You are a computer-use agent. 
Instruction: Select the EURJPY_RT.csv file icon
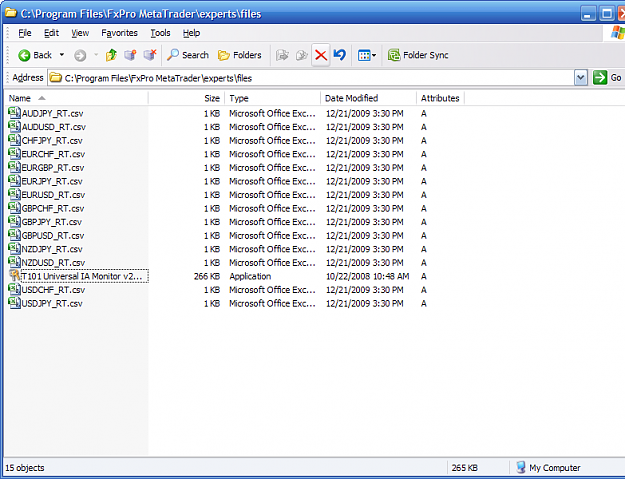(x=14, y=181)
